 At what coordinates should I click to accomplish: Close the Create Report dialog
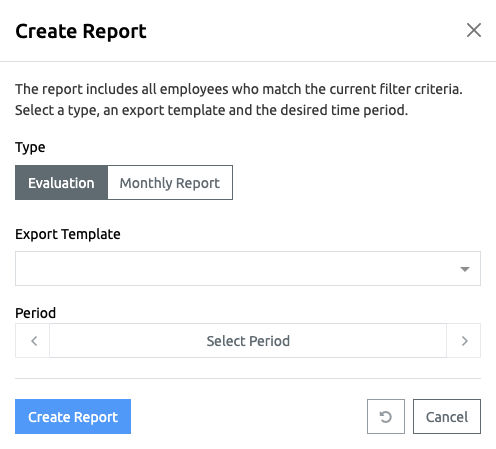[474, 30]
